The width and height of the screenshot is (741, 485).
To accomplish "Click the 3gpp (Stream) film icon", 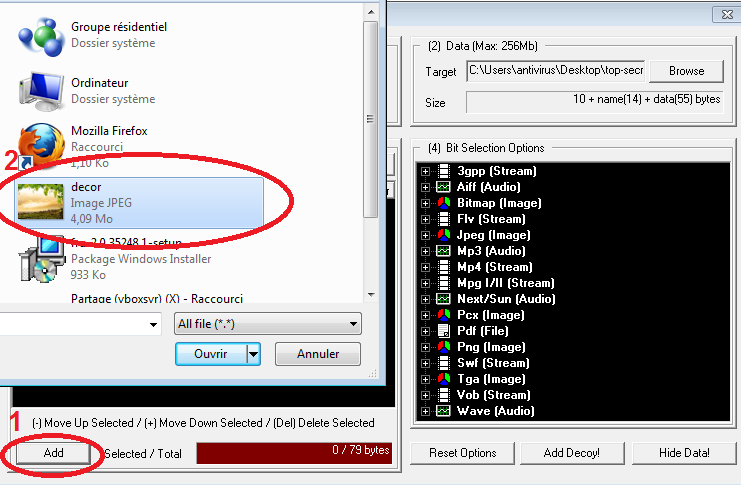I will pos(443,171).
